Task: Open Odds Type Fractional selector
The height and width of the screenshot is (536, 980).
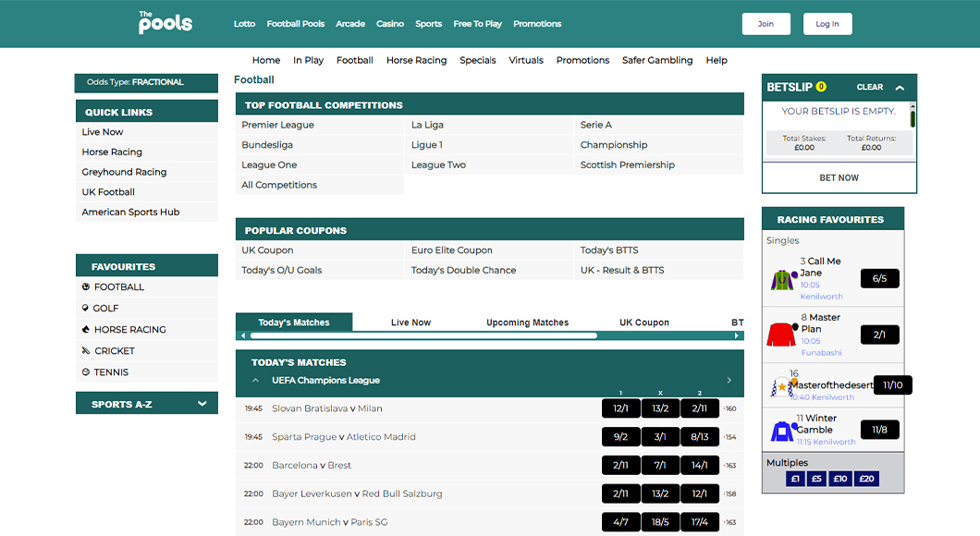Action: 146,82
